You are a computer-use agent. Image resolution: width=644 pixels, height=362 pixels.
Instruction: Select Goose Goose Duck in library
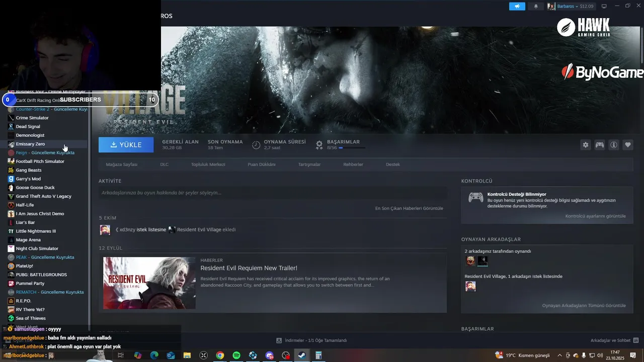click(x=35, y=188)
